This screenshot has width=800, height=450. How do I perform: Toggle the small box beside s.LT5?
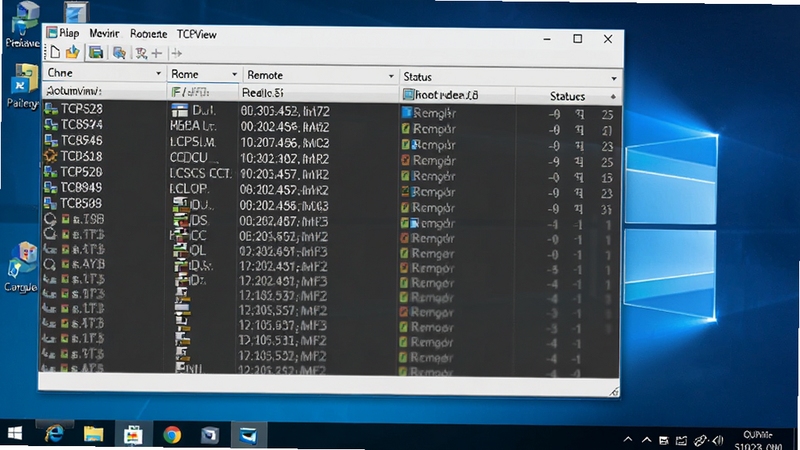(65, 279)
